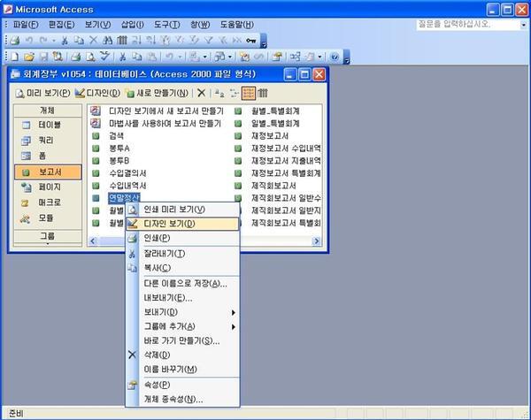
Task: Select 쿼리 in the object bar
Action: click(48, 140)
